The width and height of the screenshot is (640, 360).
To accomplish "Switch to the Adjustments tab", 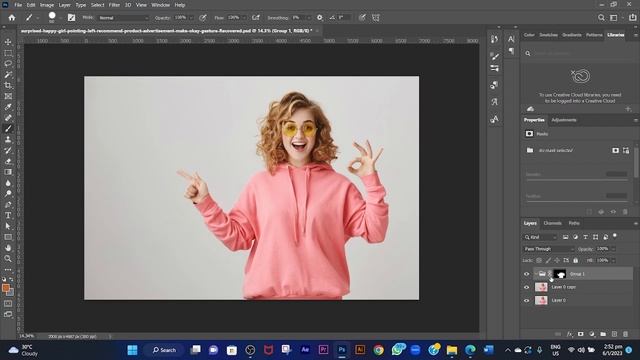I will (564, 120).
